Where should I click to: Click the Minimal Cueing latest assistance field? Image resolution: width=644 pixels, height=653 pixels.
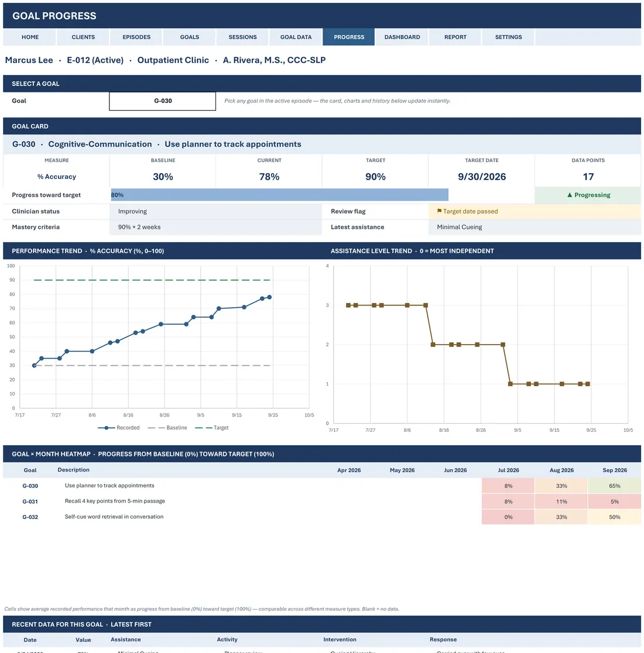coord(535,227)
